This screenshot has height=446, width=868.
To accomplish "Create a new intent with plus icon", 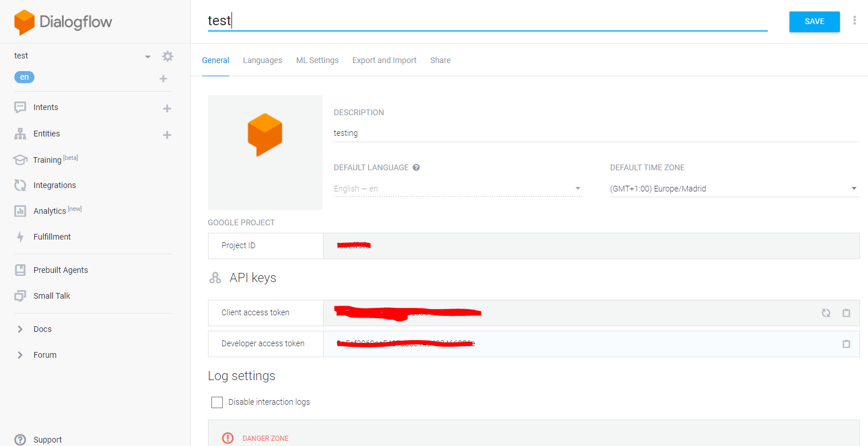I will 167,108.
